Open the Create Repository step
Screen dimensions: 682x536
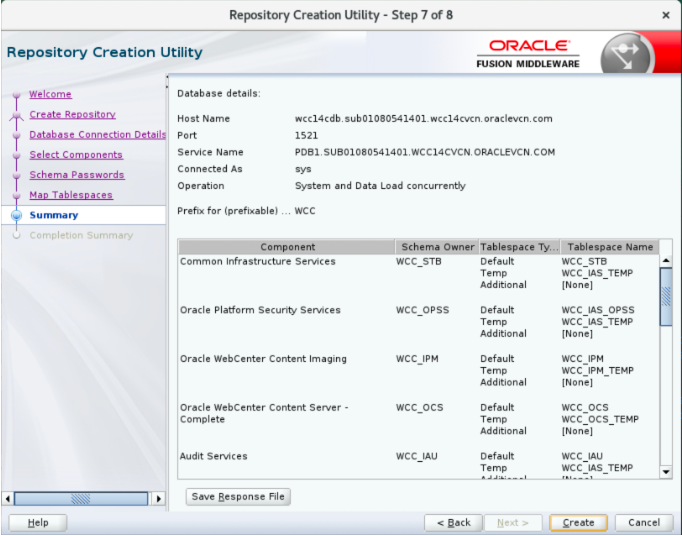click(x=72, y=114)
